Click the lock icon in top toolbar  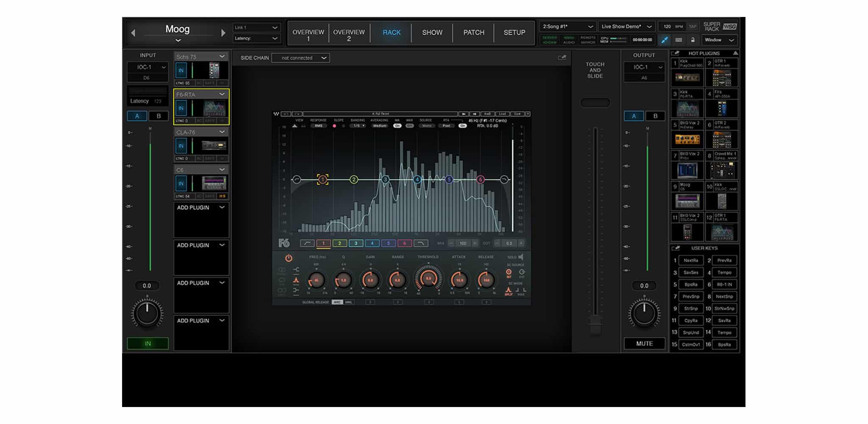693,40
